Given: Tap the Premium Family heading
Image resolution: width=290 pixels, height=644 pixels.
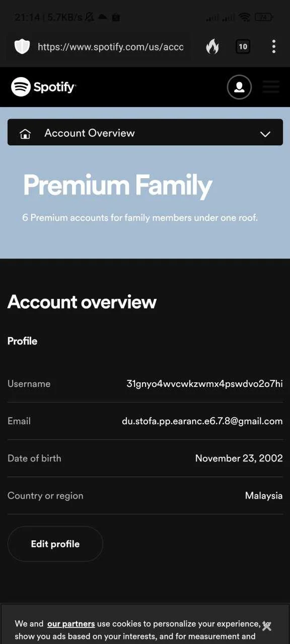Looking at the screenshot, I should pyautogui.click(x=118, y=186).
